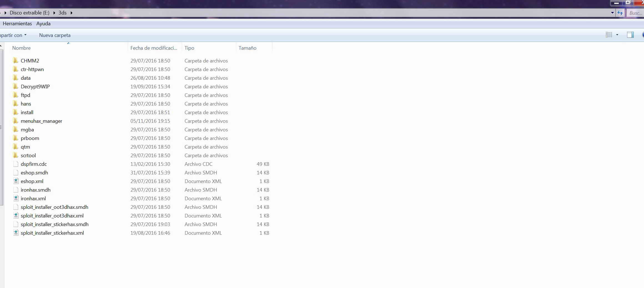Click the sploit_installer_stickerhax.smdh file icon
This screenshot has width=644, height=288.
tap(16, 224)
